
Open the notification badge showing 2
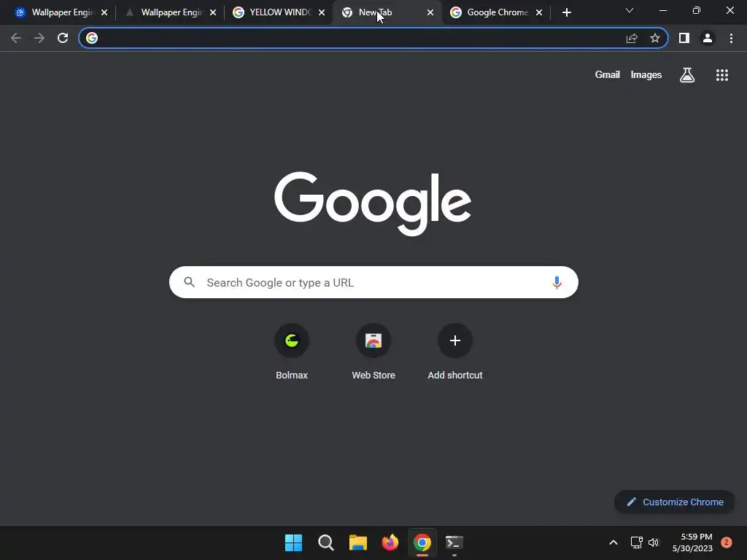[x=727, y=542]
